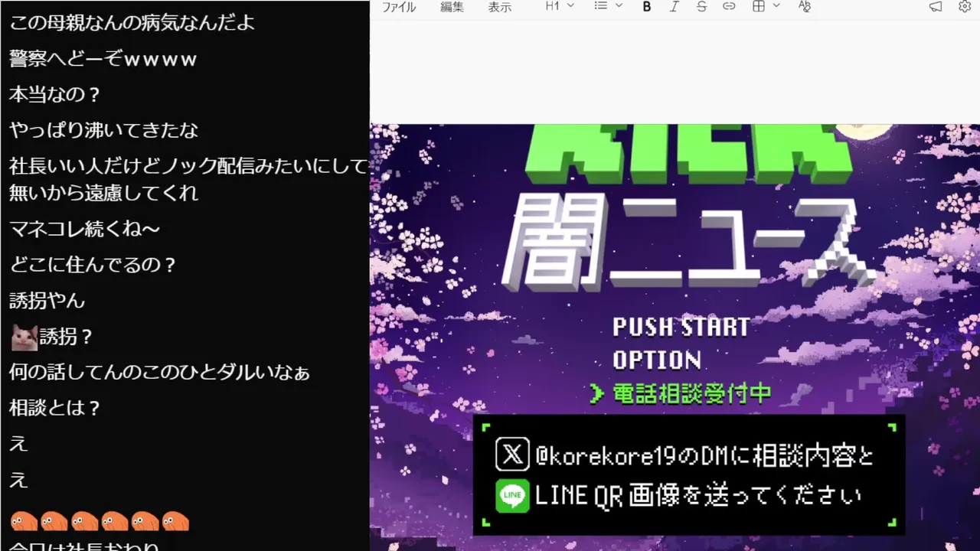Click comment 'マネコレ続くね〜'
980x551 pixels.
point(84,229)
